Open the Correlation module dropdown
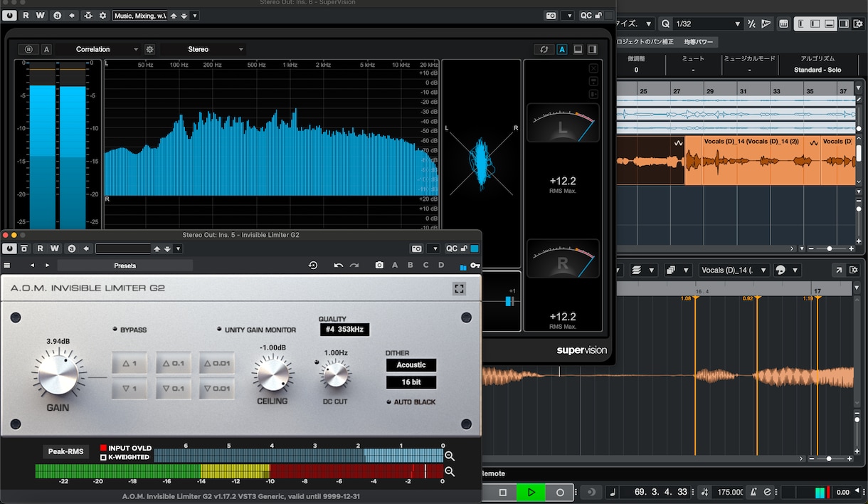 click(x=97, y=49)
